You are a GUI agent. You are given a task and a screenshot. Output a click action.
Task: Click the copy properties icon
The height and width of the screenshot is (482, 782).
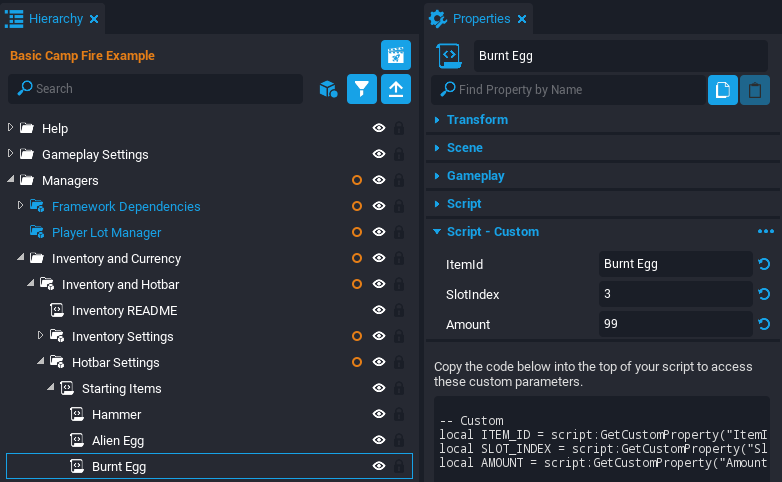pos(723,90)
